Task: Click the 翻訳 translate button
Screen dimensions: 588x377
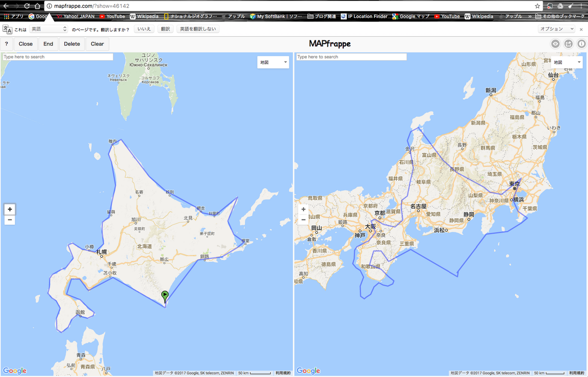Action: pyautogui.click(x=165, y=29)
